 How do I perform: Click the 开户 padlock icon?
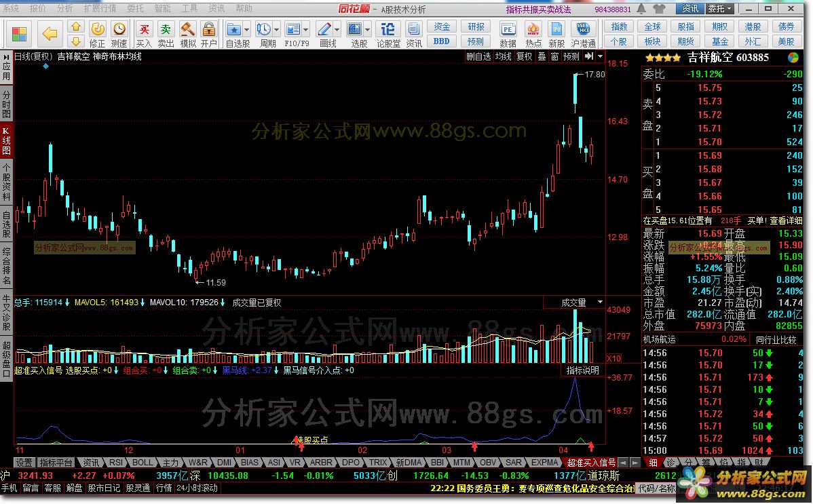click(209, 29)
